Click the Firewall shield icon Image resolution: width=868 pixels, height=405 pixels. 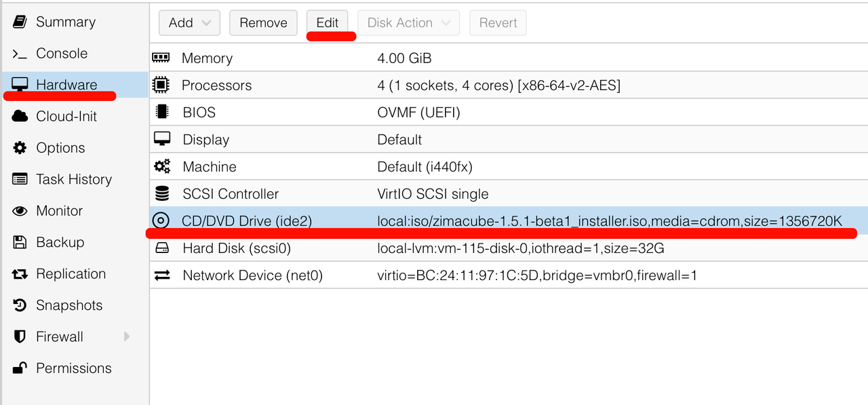click(20, 336)
